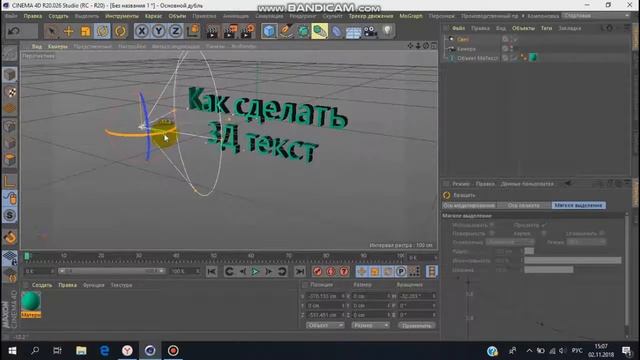640x360 pixels.
Task: Open the floor environment icon
Action: point(353,32)
